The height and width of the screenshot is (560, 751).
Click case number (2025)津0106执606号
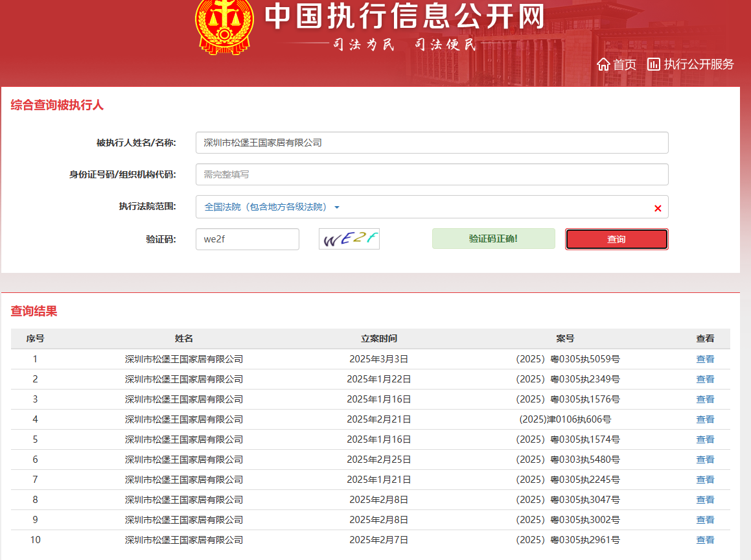pos(565,419)
